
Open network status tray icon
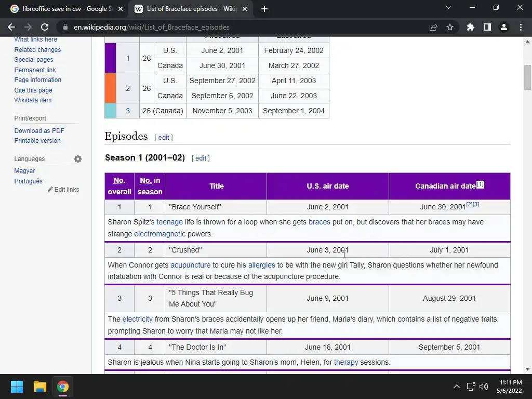click(x=471, y=387)
